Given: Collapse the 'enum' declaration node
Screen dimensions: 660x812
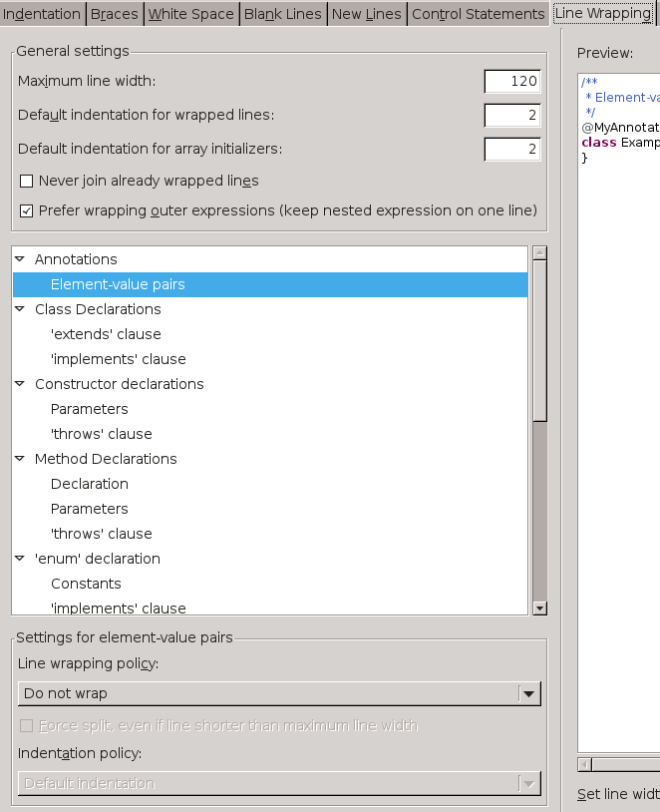Looking at the screenshot, I should [20, 559].
